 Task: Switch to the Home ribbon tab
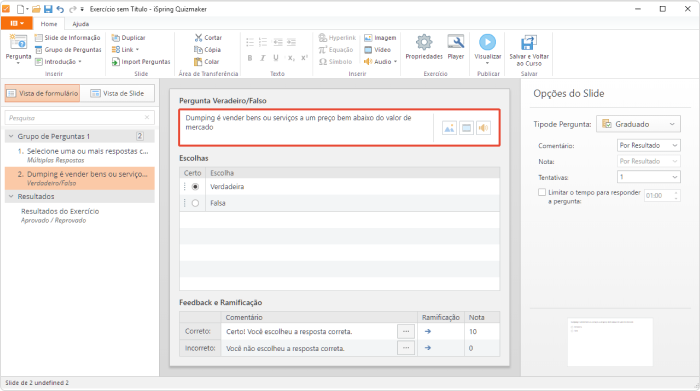click(x=49, y=24)
